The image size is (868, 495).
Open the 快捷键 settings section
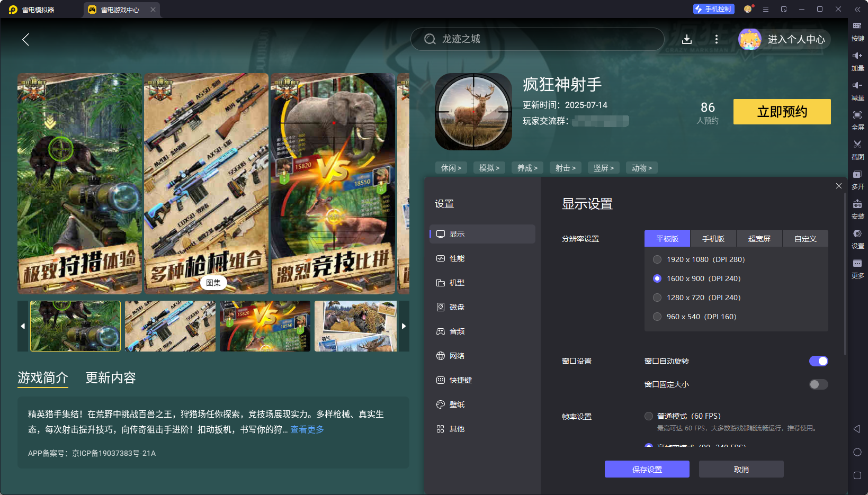[482, 380]
